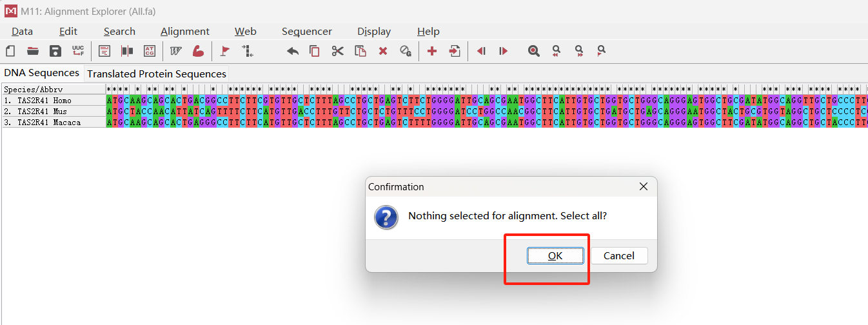Click the UUC translate toolbar icon
This screenshot has width=868, height=325.
click(78, 51)
